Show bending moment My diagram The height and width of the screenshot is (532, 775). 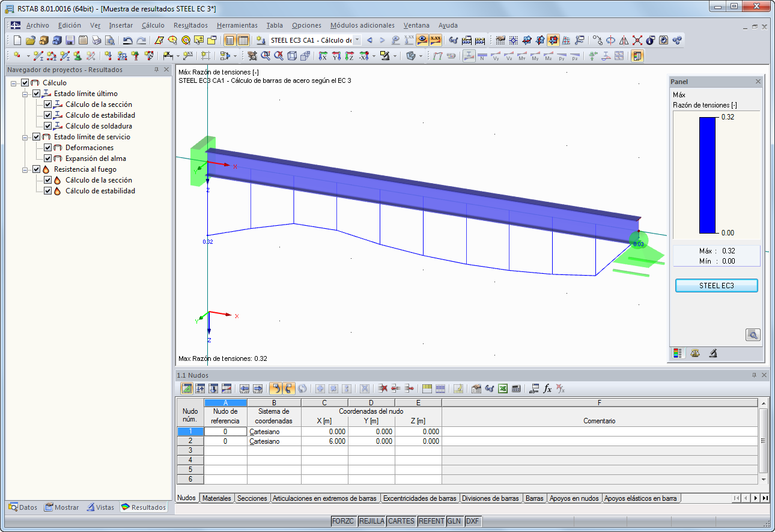(535, 56)
